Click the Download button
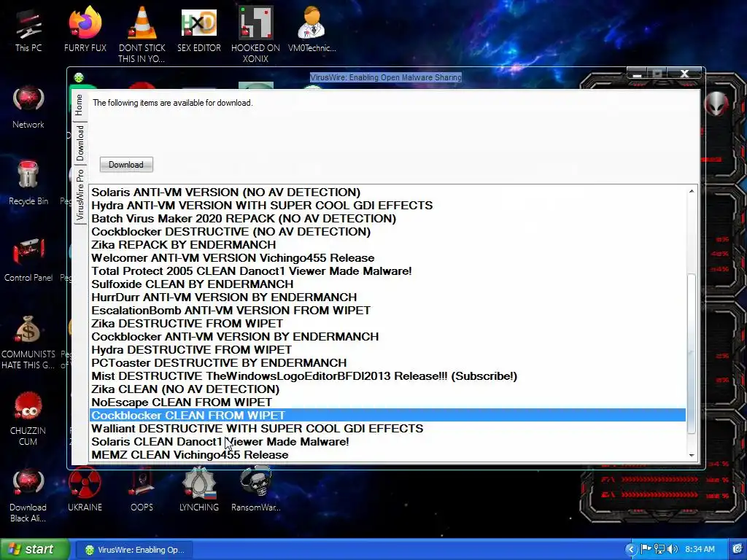Image resolution: width=747 pixels, height=560 pixels. click(126, 165)
